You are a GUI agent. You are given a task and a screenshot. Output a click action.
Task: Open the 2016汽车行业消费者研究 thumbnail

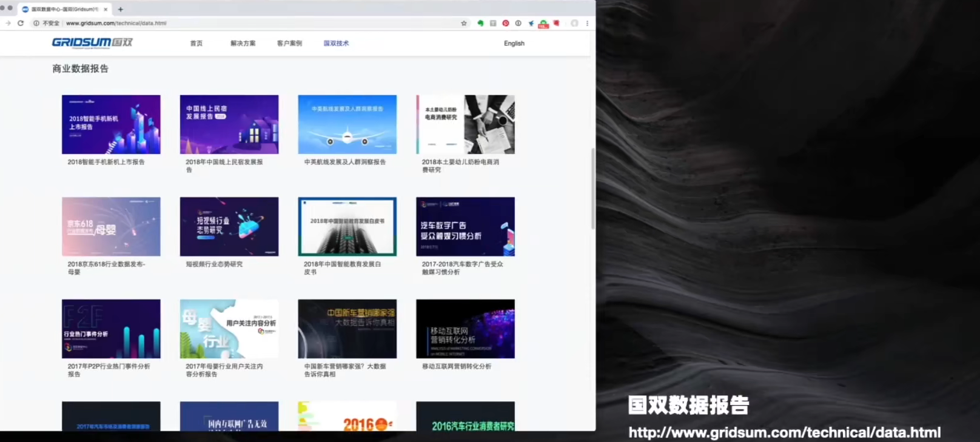[465, 416]
